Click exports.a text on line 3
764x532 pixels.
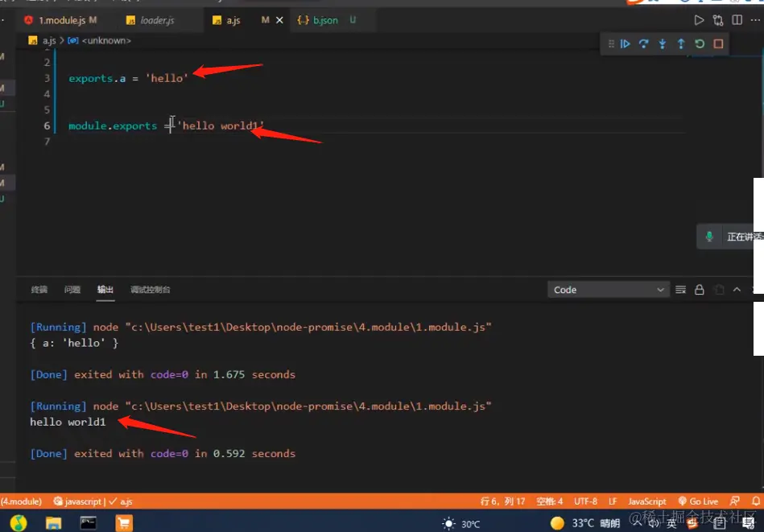click(97, 78)
